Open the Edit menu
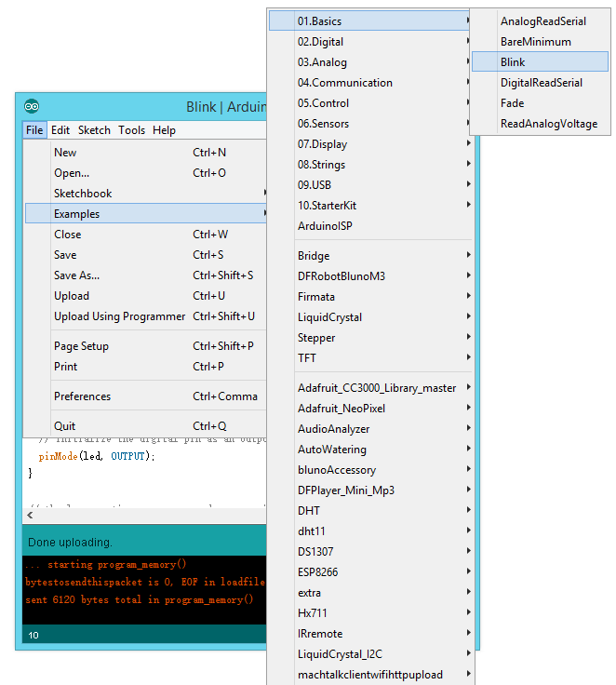Viewport: 616px width, 685px height. click(60, 130)
